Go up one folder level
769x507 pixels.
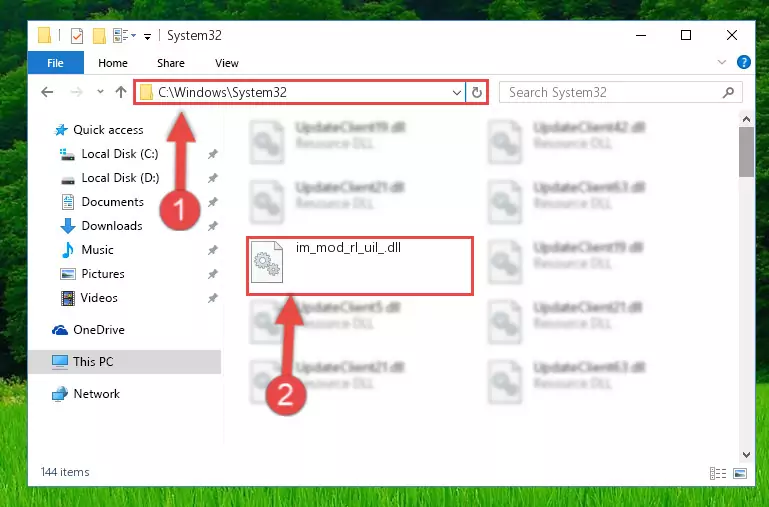[x=121, y=92]
